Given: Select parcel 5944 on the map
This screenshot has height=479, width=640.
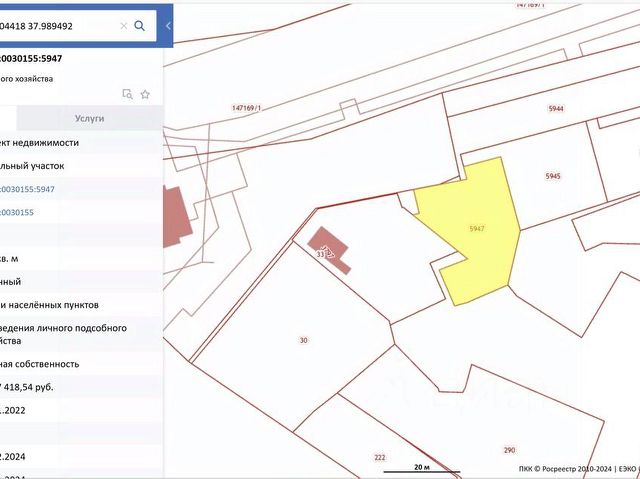Looking at the screenshot, I should point(556,109).
